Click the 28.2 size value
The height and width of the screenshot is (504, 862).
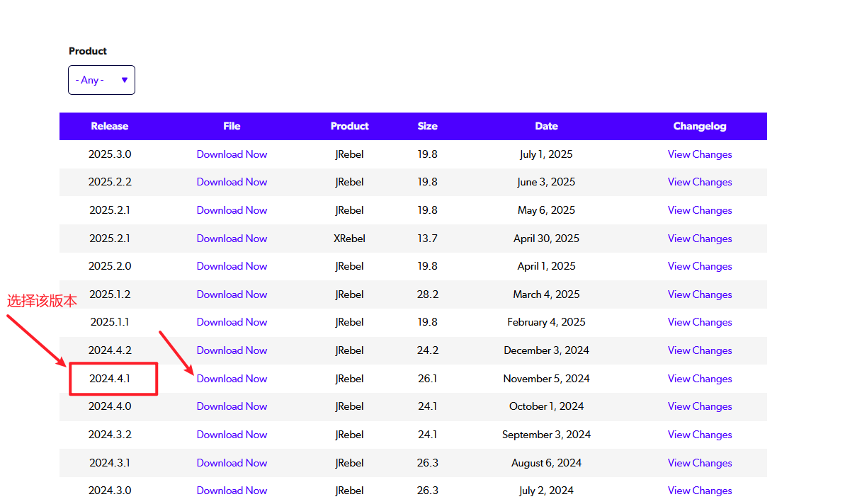(x=428, y=294)
